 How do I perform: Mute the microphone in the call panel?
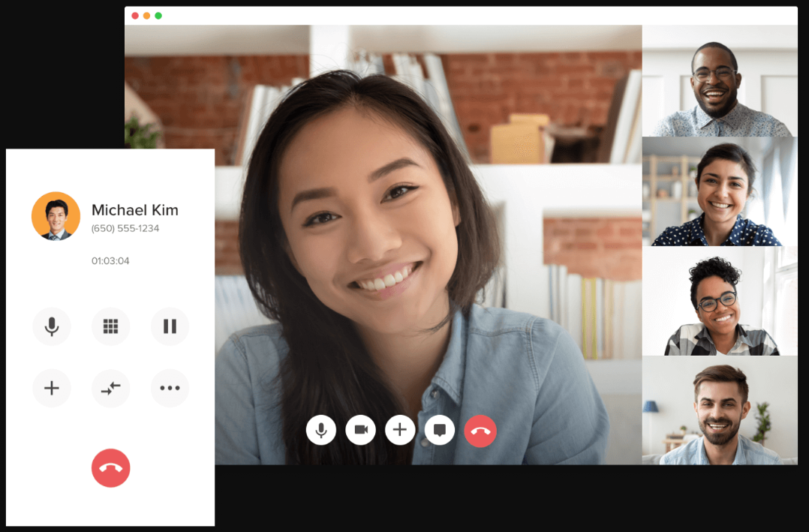click(52, 326)
